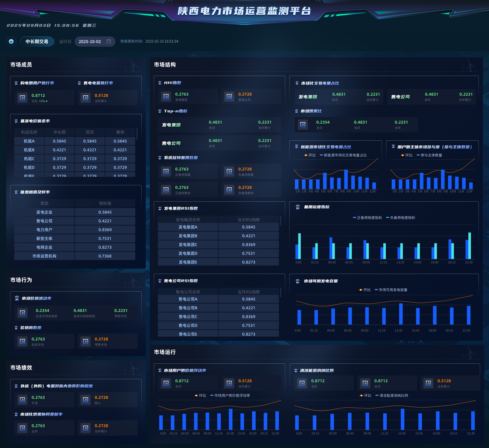Click chart icon next to HHI 售电公司 value
Screen dimensions: 489x448
[x=229, y=97]
